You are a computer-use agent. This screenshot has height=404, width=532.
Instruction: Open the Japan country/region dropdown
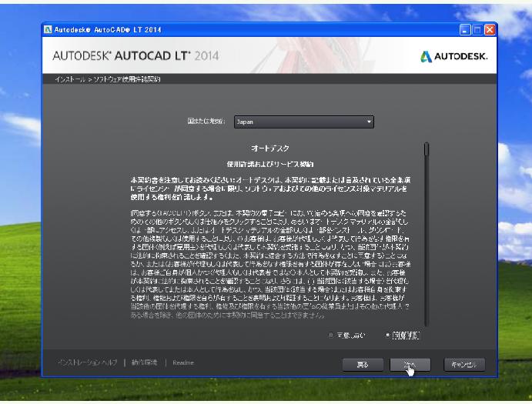click(303, 122)
